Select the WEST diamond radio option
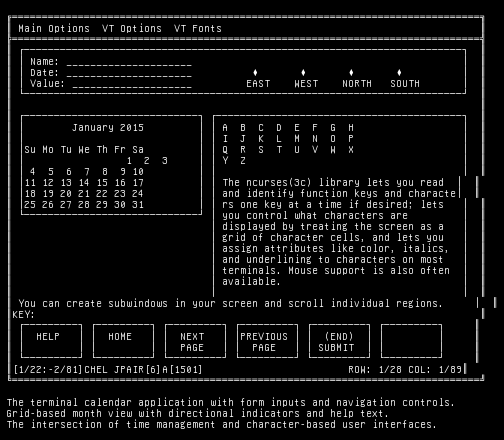 303,73
